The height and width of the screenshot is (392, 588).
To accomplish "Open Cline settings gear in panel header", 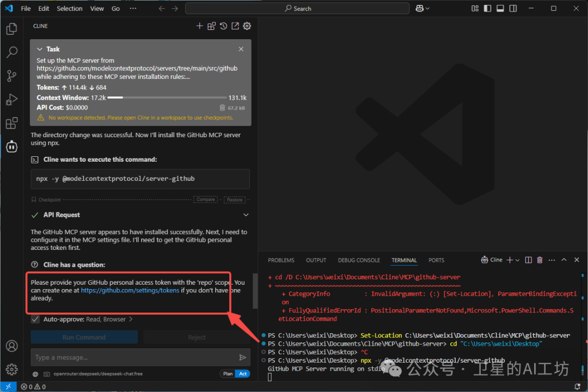I will [x=247, y=26].
